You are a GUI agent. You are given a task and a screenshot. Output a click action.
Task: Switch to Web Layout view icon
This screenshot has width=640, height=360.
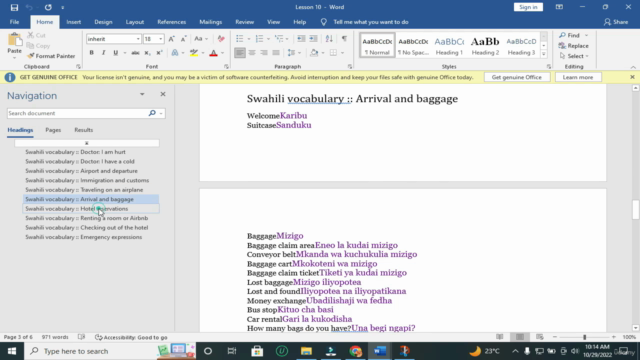point(540,337)
